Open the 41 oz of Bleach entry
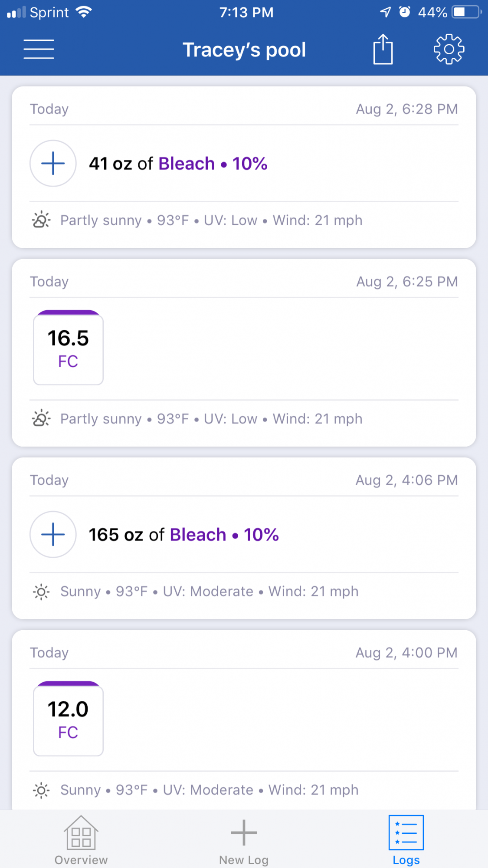488x868 pixels. (x=178, y=164)
